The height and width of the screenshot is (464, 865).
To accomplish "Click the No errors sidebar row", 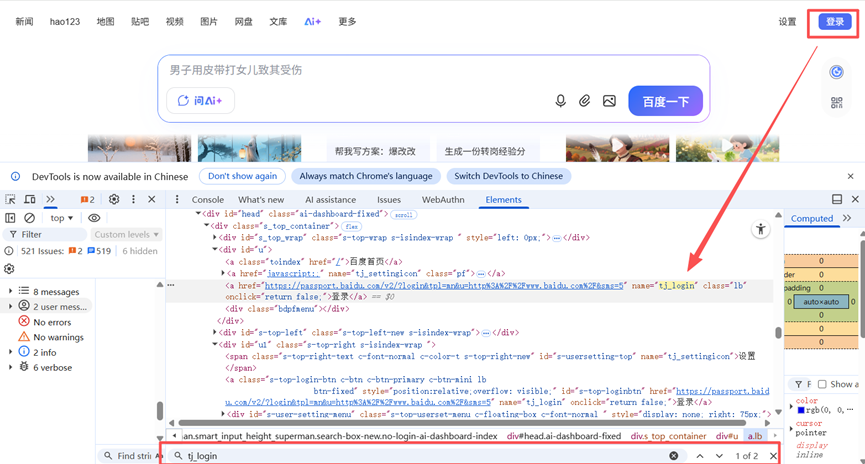I will pos(52,322).
